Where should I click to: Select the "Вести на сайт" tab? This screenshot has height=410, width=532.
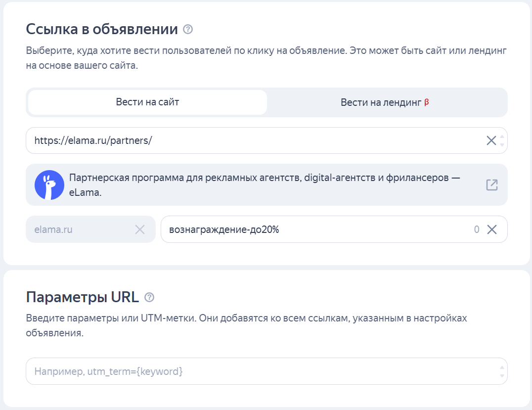(x=147, y=102)
